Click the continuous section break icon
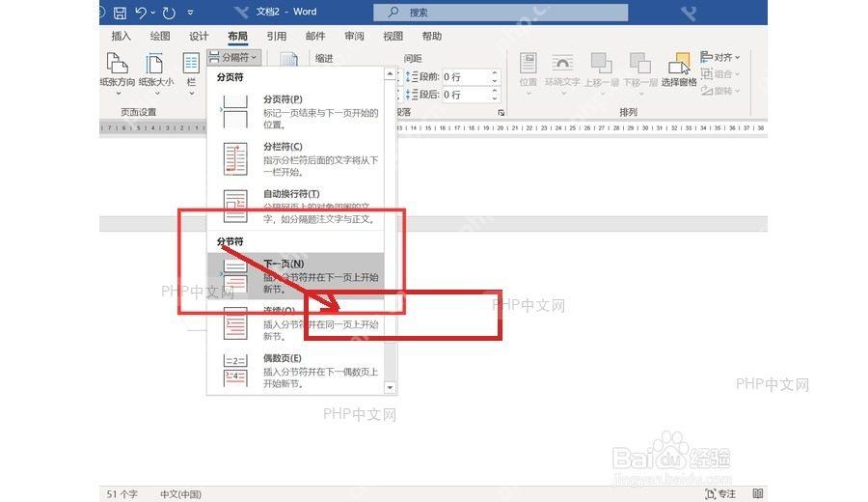868x502 pixels. point(234,323)
